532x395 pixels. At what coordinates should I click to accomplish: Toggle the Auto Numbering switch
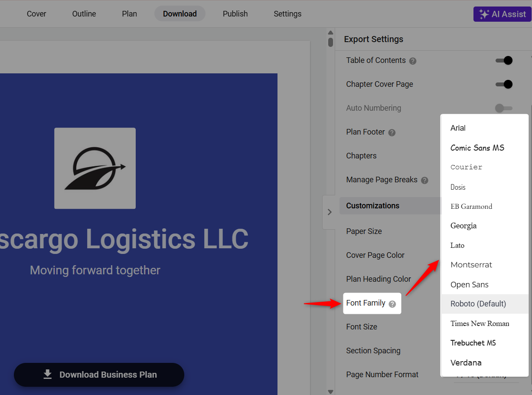click(x=504, y=108)
